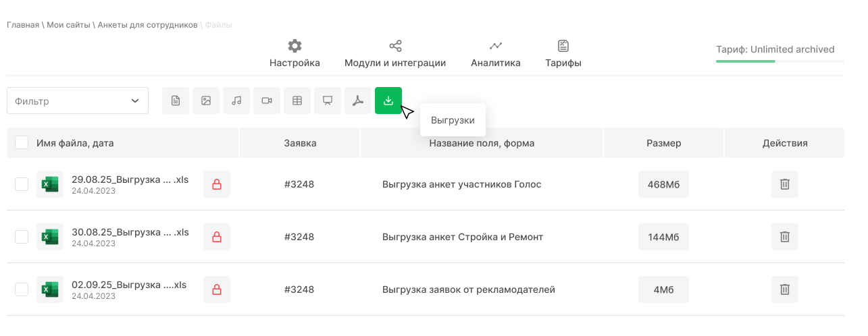Click the table spreadsheet filter icon

coord(297,101)
